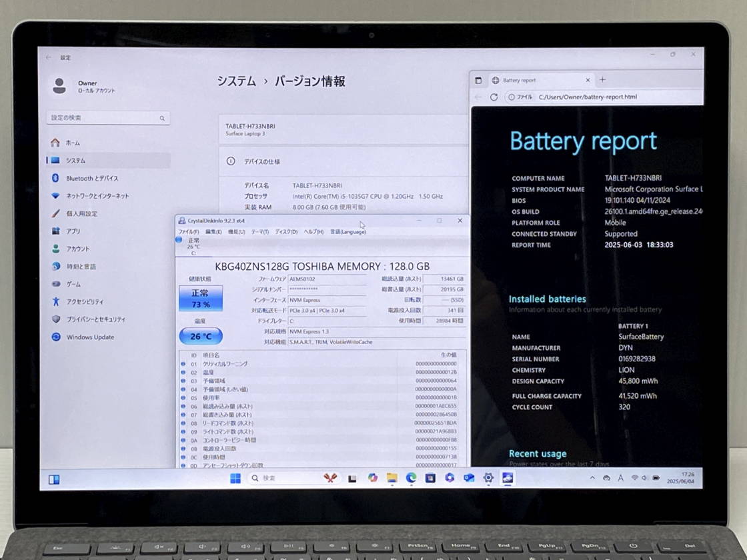Switch to Settings via its taskbar gear icon
Viewport: 747px width, 560px height.
488,477
